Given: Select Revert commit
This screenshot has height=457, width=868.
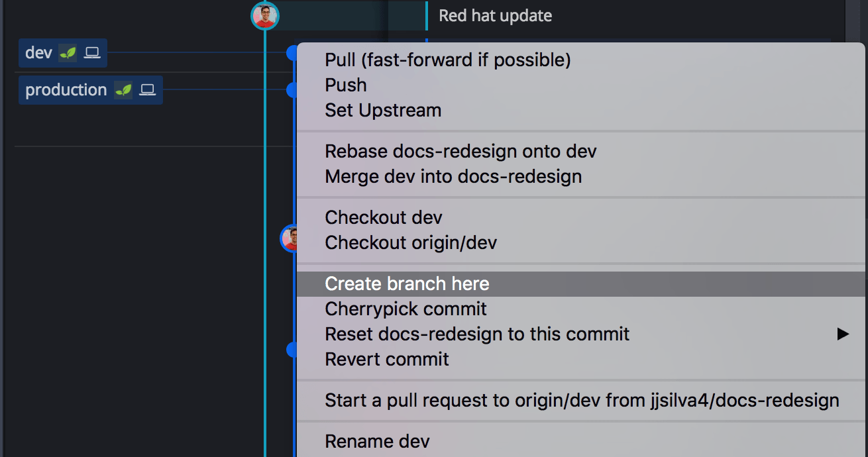Looking at the screenshot, I should pos(387,359).
